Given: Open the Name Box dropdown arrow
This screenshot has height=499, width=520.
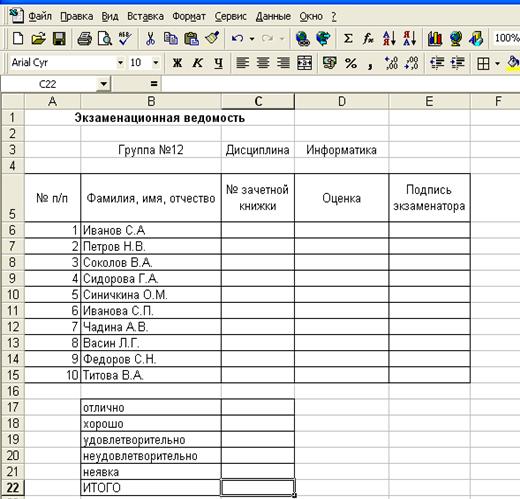Looking at the screenshot, I should coord(104,84).
